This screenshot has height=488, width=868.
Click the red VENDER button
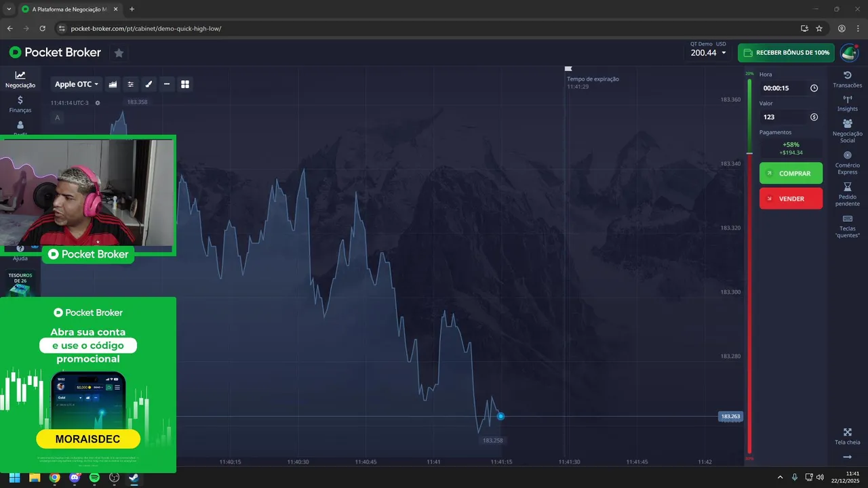[791, 199]
